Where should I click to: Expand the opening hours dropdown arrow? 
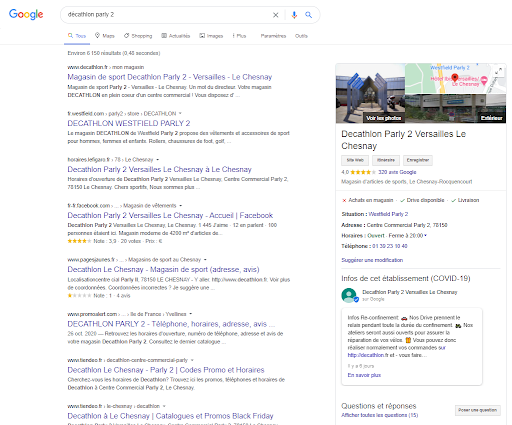(x=426, y=235)
